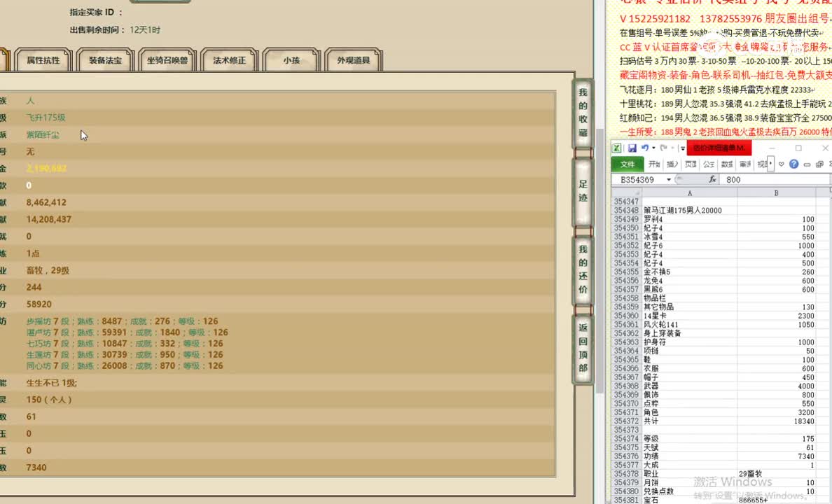Switch to the 数据 ribbon tab
Image resolution: width=832 pixels, height=504 pixels.
pos(726,164)
